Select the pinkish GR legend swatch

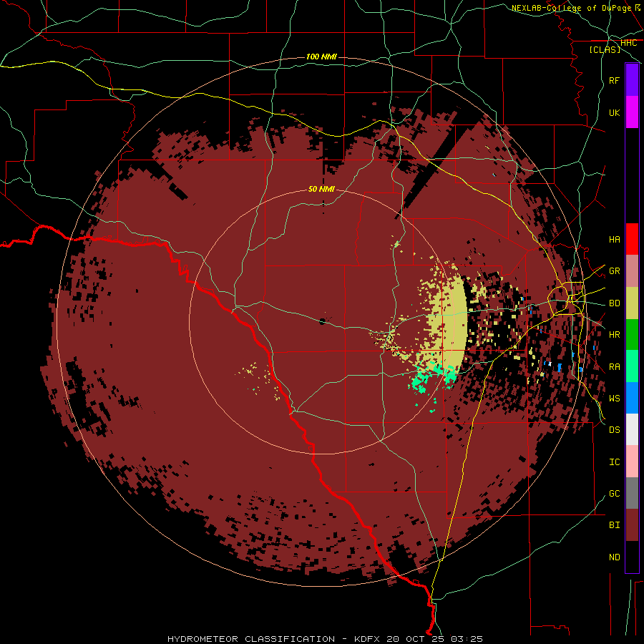tap(632, 271)
